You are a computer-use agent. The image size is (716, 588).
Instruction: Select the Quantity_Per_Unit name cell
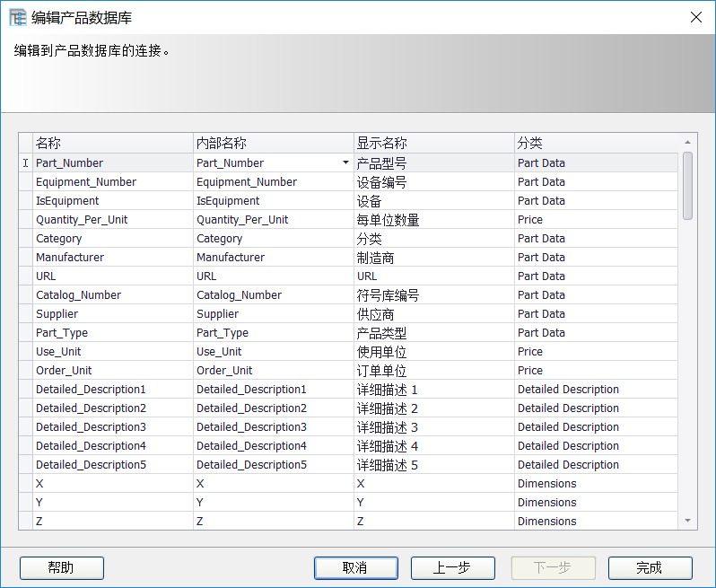pos(113,220)
